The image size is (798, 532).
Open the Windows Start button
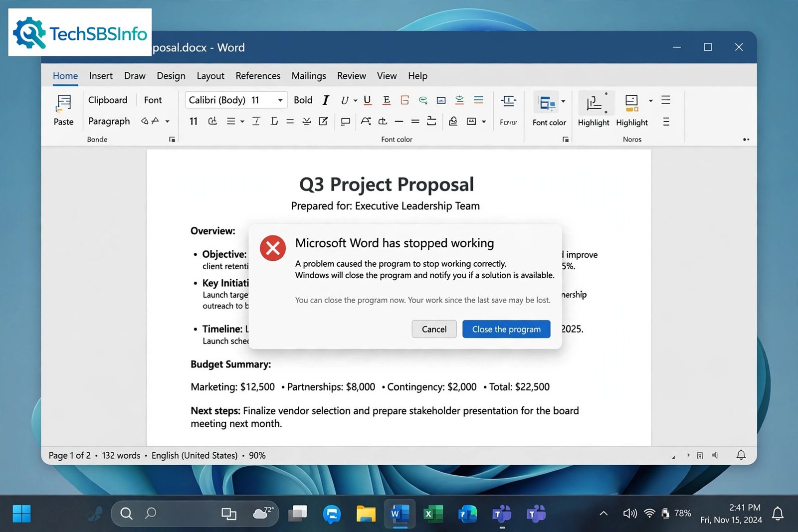pyautogui.click(x=21, y=514)
